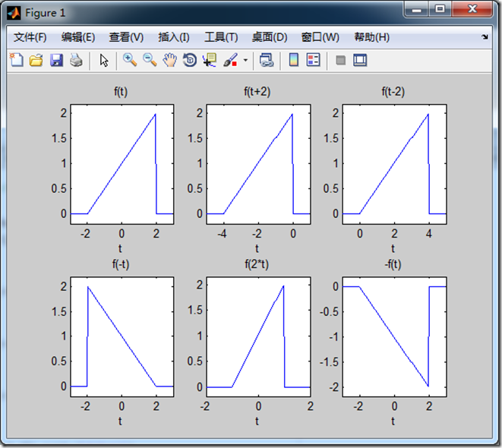The width and height of the screenshot is (502, 448).
Task: Click the f(2*t) plot title
Action: 257,265
